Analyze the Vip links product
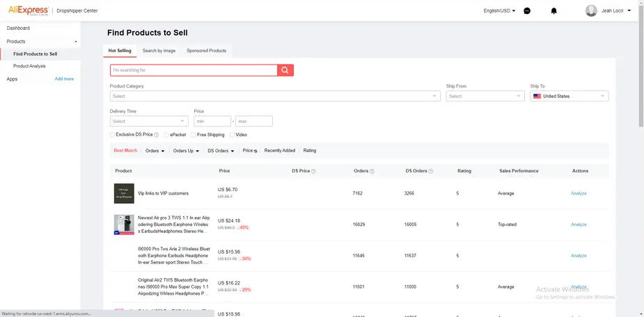 coord(579,193)
